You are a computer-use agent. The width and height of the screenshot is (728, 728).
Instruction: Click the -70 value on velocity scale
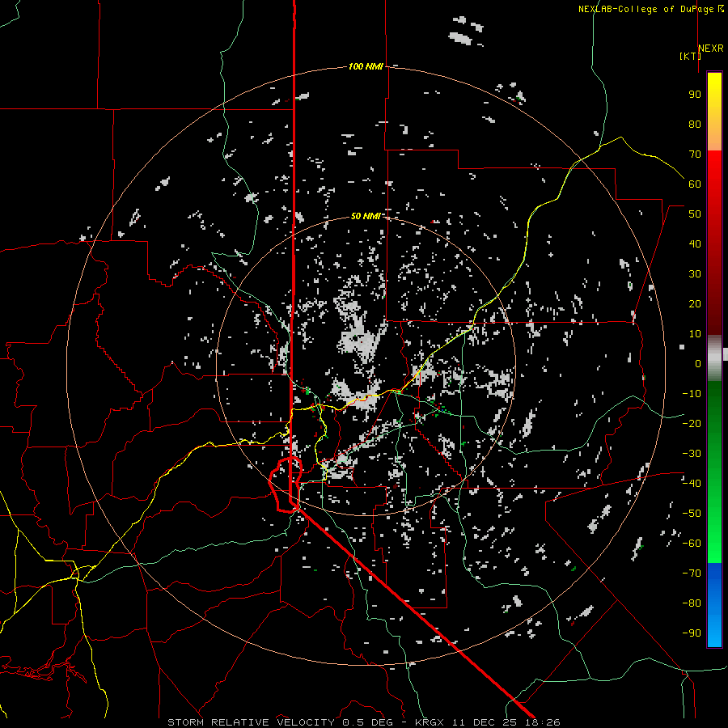pyautogui.click(x=692, y=574)
